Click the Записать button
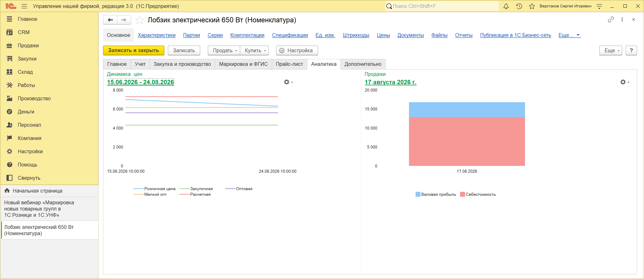Screen dimensions: 644x279 pyautogui.click(x=184, y=51)
